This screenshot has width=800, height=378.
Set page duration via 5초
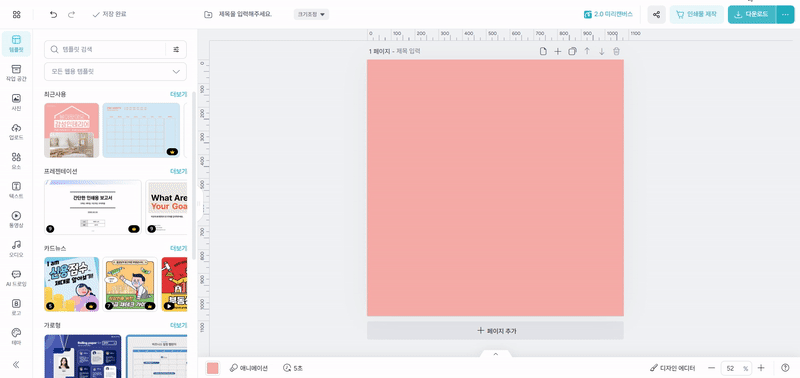point(292,368)
